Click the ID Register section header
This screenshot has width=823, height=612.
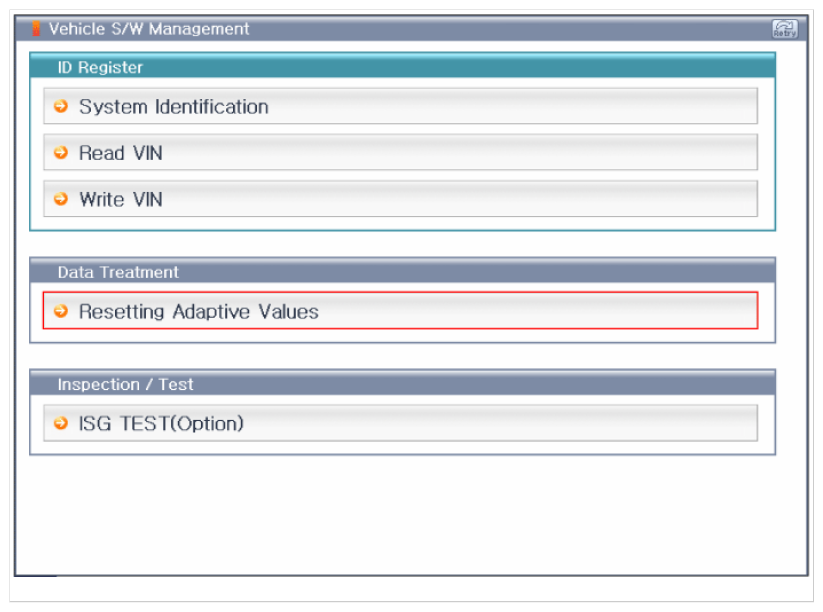point(100,67)
